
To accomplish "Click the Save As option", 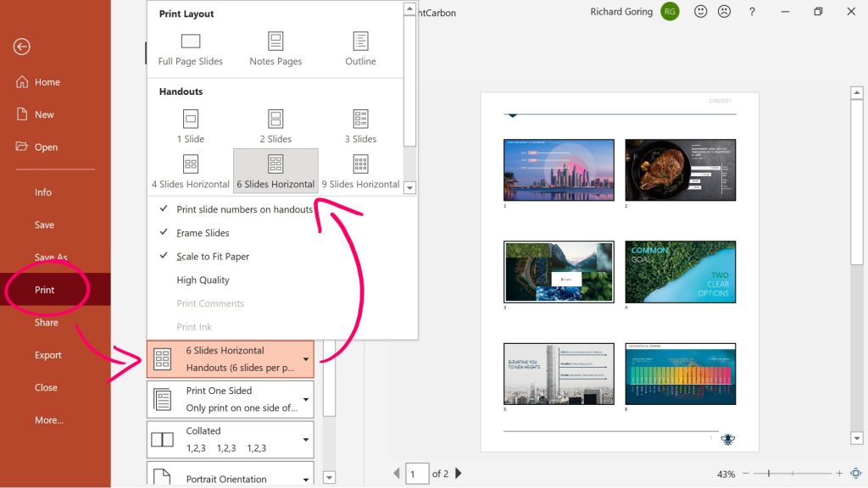I will [49, 257].
